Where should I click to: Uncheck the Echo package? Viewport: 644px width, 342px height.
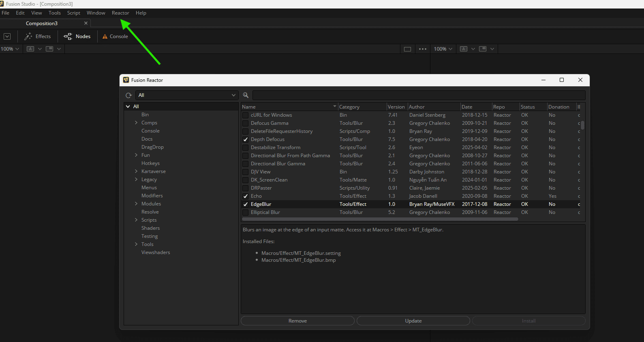tap(245, 196)
